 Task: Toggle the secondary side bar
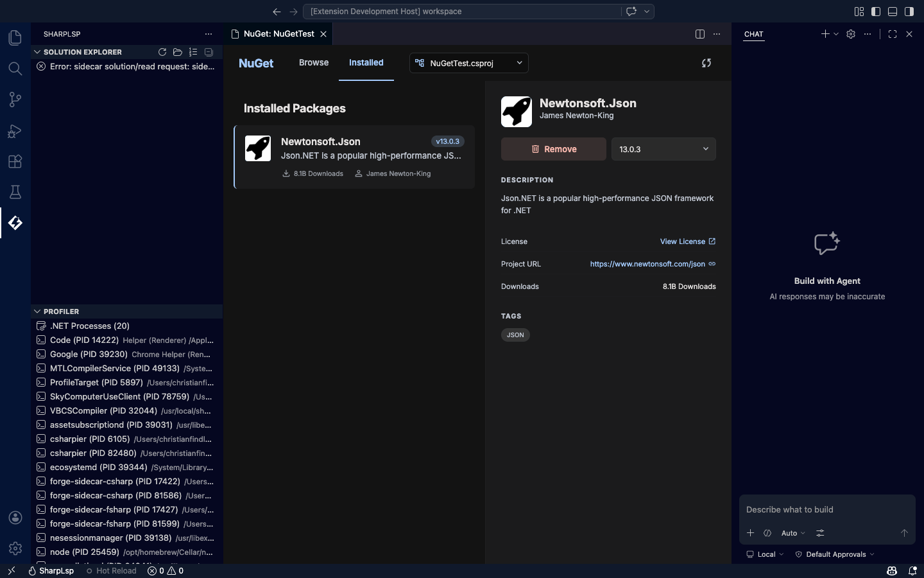(x=909, y=12)
